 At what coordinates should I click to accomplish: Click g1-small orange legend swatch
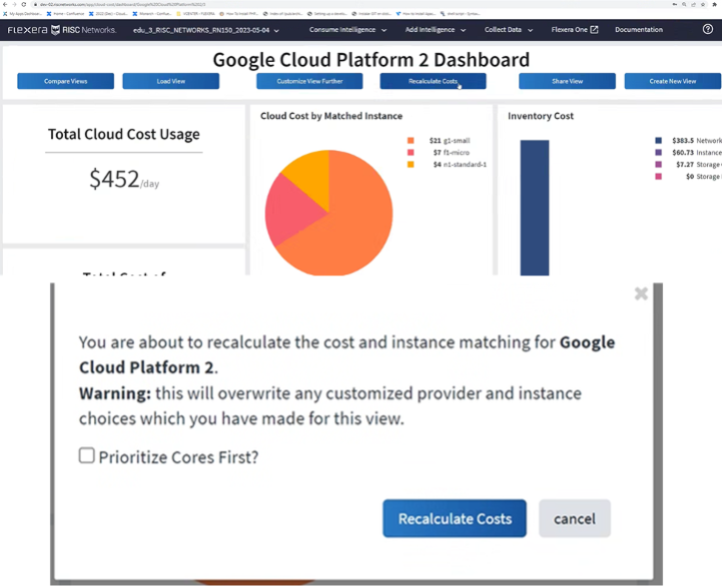409,141
